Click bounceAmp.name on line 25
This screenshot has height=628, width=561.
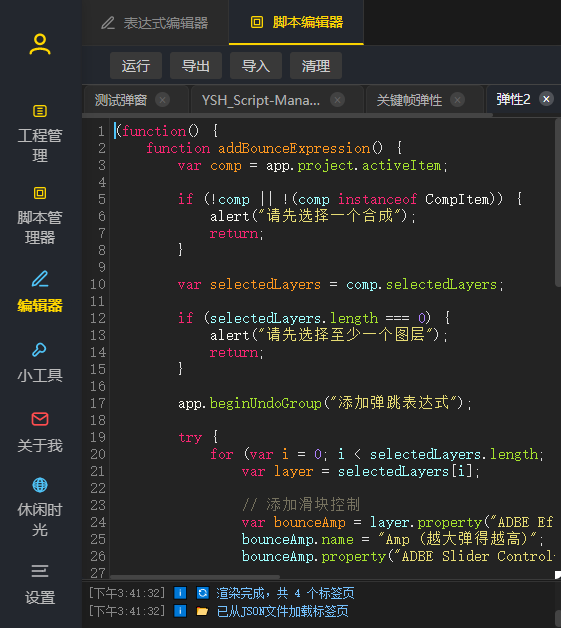click(x=298, y=539)
